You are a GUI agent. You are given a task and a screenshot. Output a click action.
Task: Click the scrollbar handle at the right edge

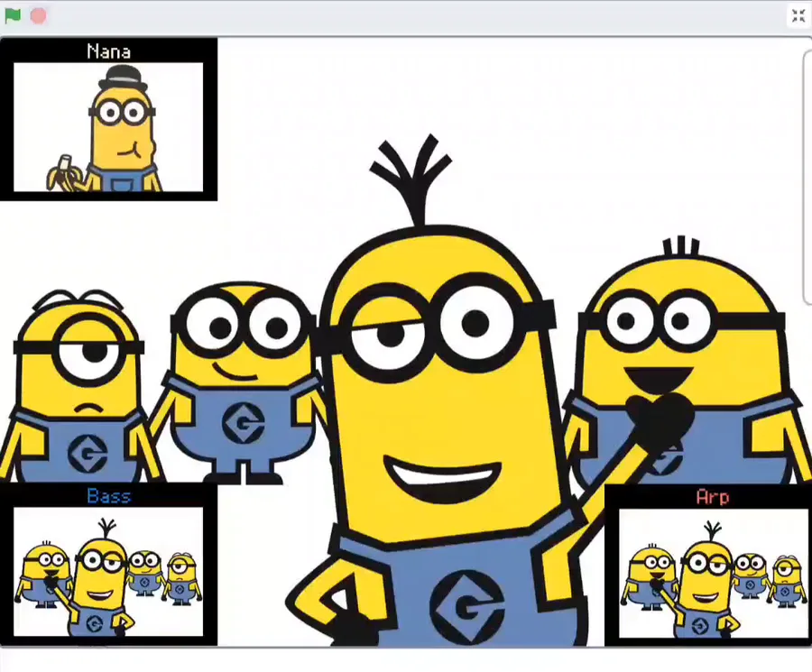click(x=807, y=177)
